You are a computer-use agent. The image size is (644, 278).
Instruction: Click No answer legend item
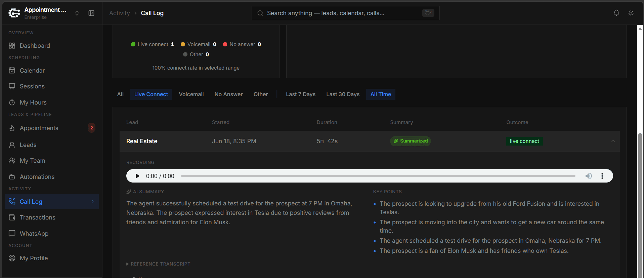click(242, 44)
